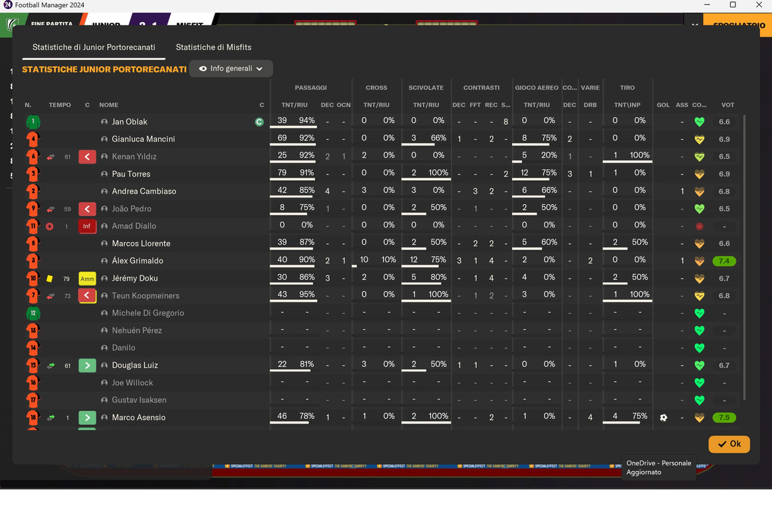This screenshot has width=772, height=532.
Task: Open Statistiche di Misfits tab
Action: (x=213, y=47)
